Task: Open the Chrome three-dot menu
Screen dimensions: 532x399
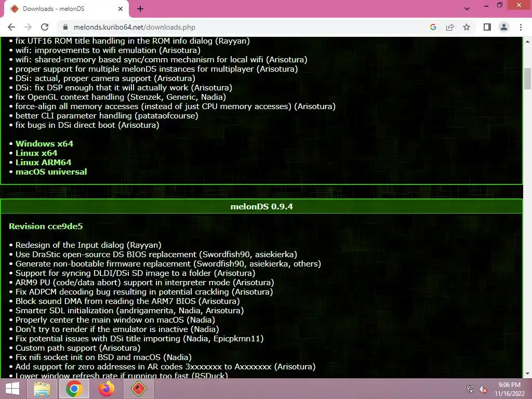Action: click(521, 27)
